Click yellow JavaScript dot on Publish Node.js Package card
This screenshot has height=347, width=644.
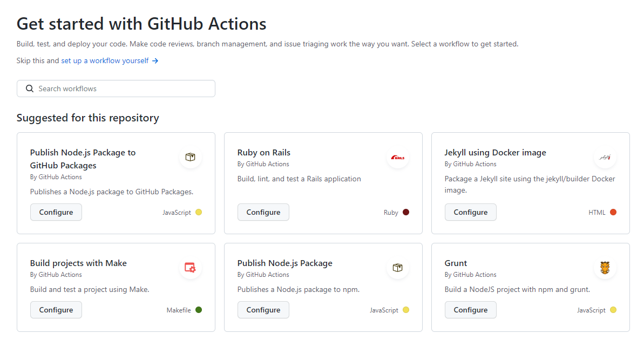point(406,310)
